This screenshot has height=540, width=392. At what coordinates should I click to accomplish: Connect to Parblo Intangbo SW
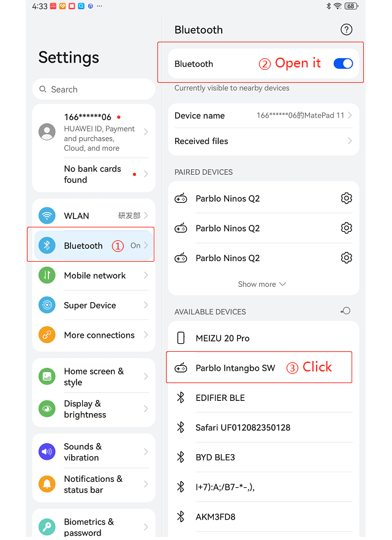point(263,368)
